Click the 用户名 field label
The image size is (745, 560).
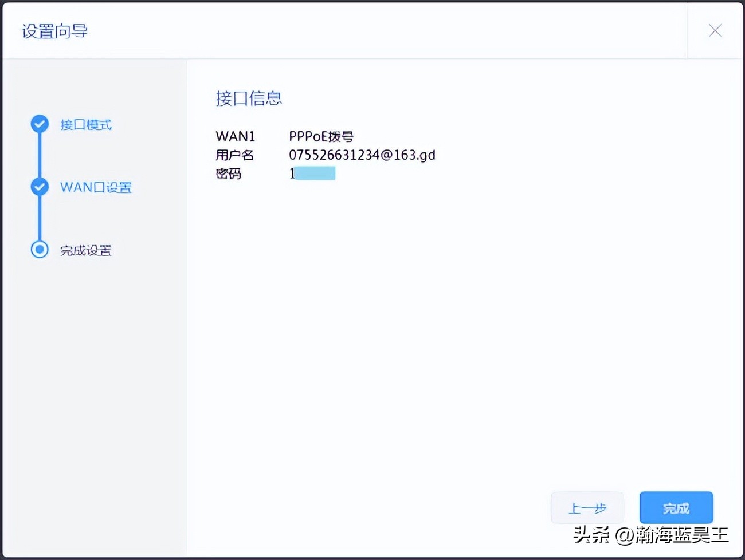[x=235, y=155]
